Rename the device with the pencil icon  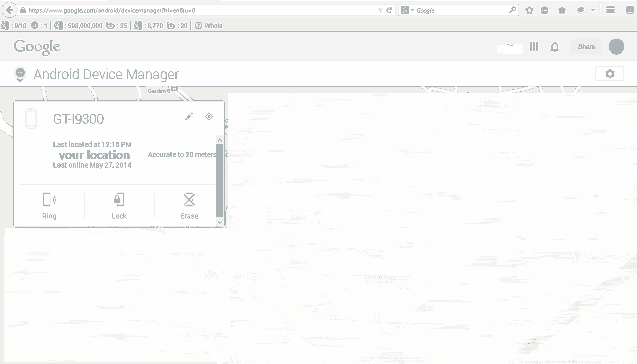pyautogui.click(x=188, y=117)
